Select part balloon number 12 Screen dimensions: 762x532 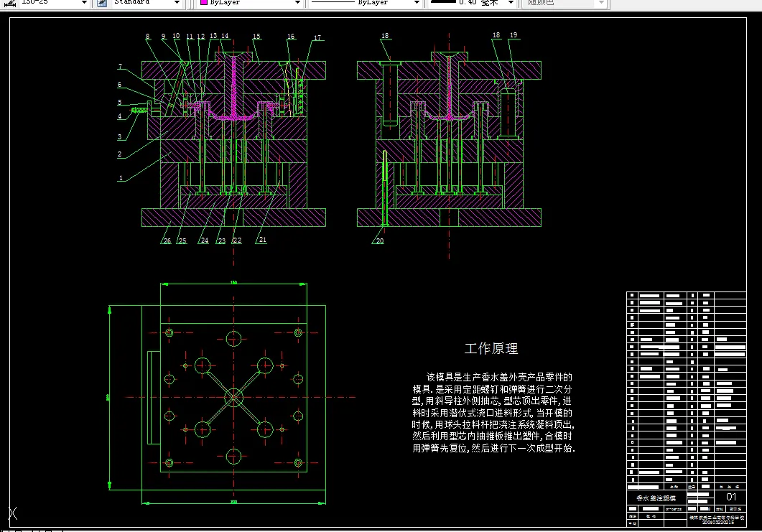point(200,37)
